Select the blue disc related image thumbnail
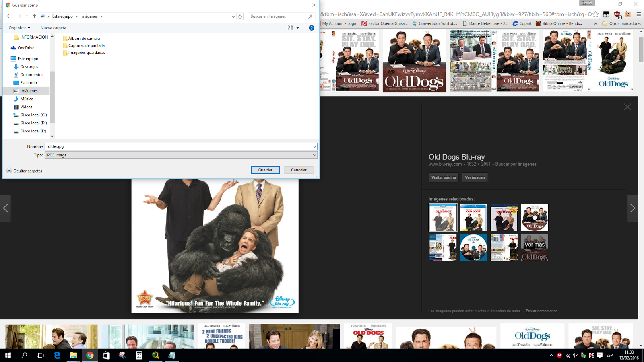 473,248
